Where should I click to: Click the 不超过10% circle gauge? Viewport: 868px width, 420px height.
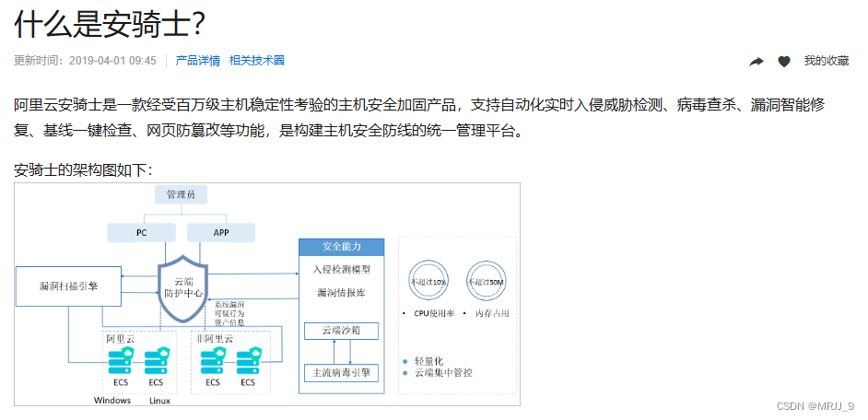tap(428, 281)
